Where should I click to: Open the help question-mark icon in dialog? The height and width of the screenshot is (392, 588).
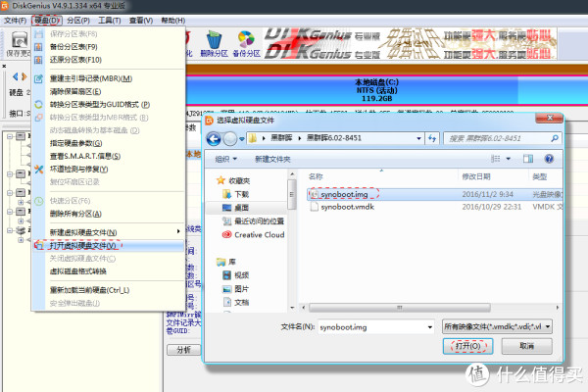tap(549, 159)
